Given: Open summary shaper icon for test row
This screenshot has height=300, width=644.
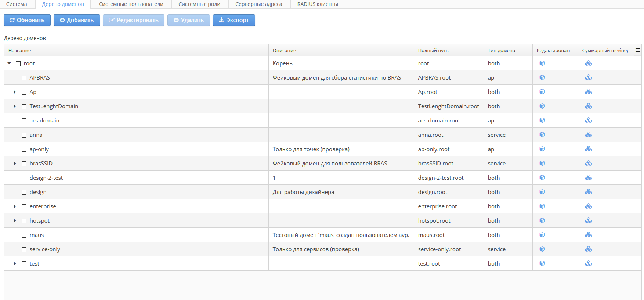Looking at the screenshot, I should tap(588, 263).
